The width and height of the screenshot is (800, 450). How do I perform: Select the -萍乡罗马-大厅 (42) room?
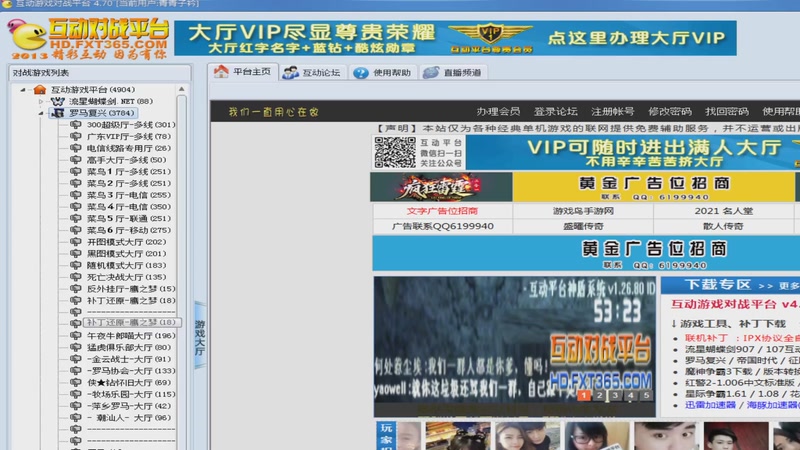pos(129,406)
